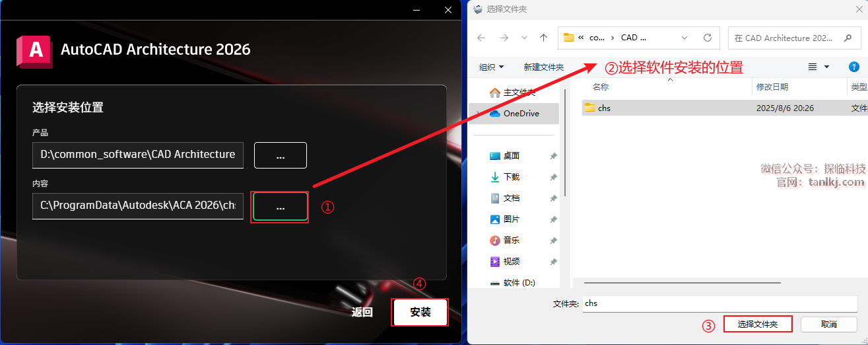This screenshot has width=868, height=345.
Task: Click the 选择文件夹 select folder button
Action: tap(758, 325)
